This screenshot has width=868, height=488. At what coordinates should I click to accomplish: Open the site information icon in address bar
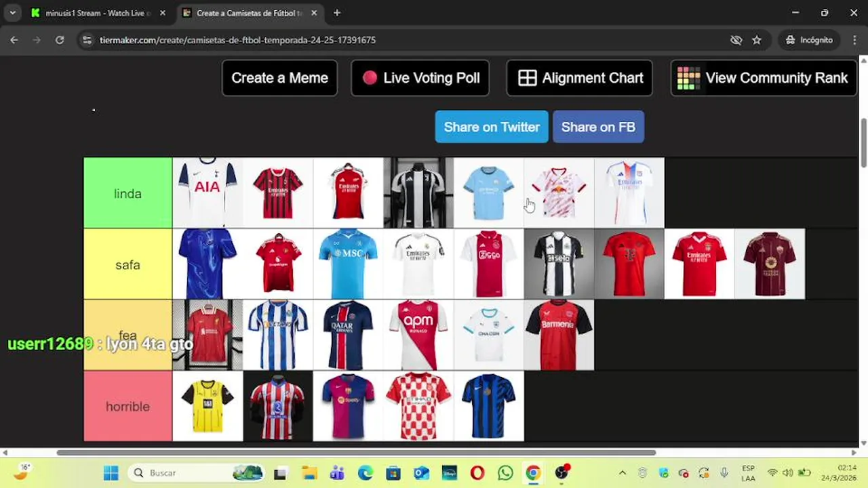(x=86, y=40)
